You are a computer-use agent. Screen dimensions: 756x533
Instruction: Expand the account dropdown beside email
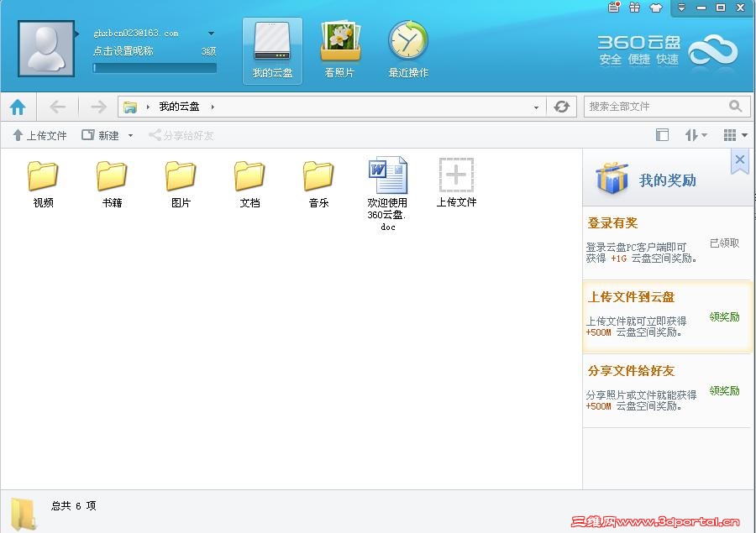(x=211, y=34)
